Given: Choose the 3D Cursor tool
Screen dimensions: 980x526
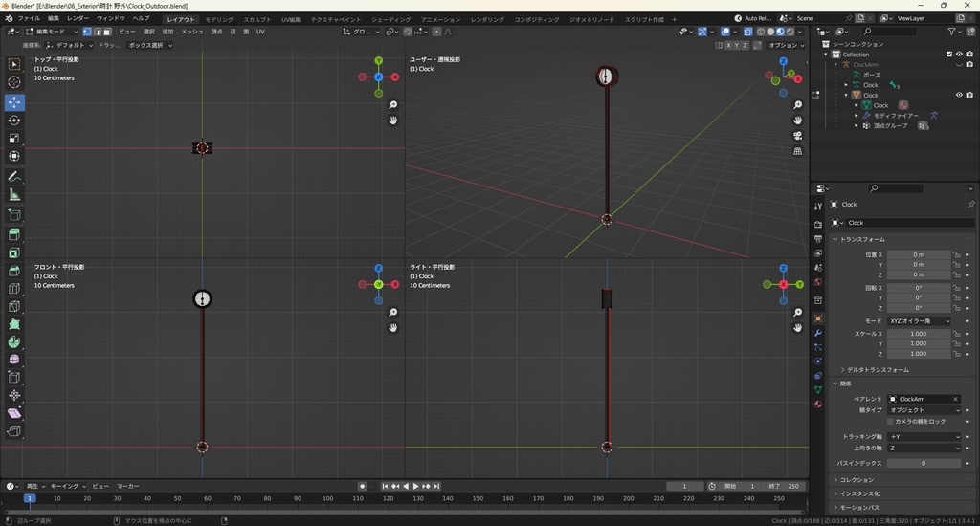Looking at the screenshot, I should pos(14,82).
